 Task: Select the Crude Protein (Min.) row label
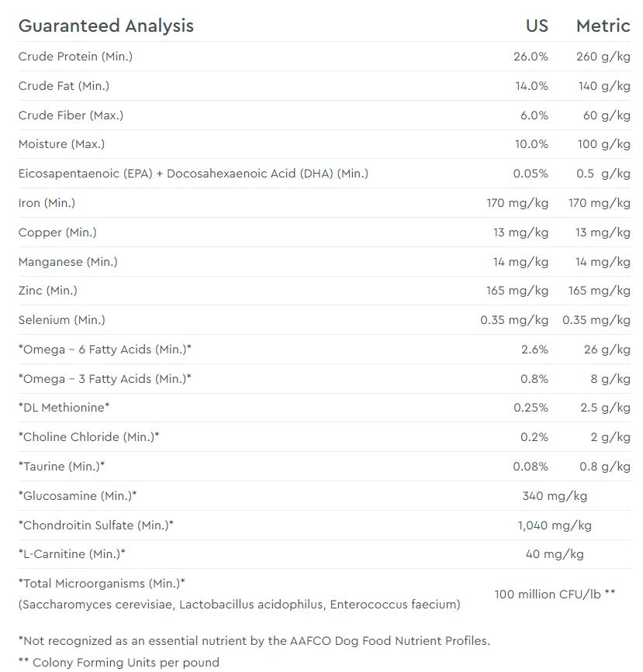coord(76,57)
